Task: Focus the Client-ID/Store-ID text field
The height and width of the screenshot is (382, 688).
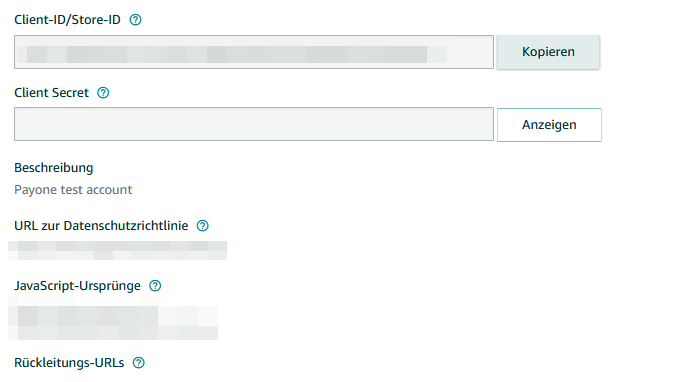Action: [x=254, y=52]
